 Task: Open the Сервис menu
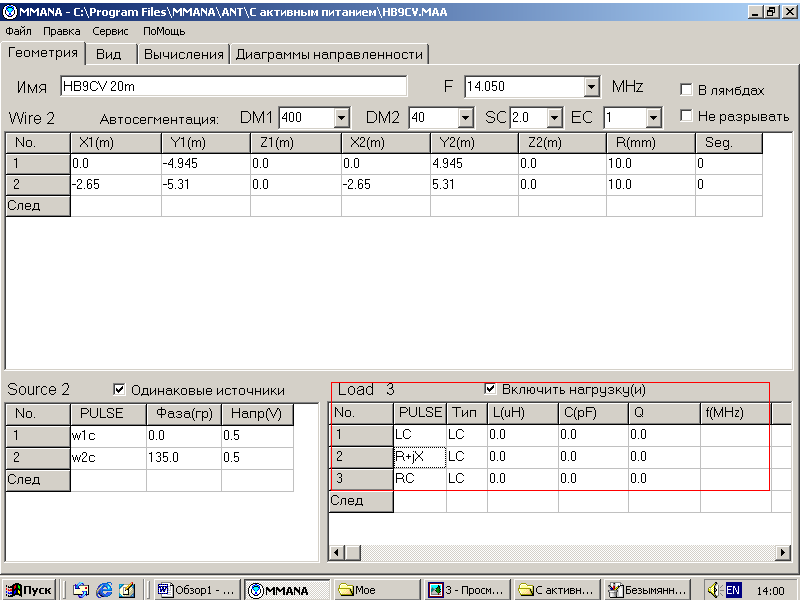(x=110, y=31)
